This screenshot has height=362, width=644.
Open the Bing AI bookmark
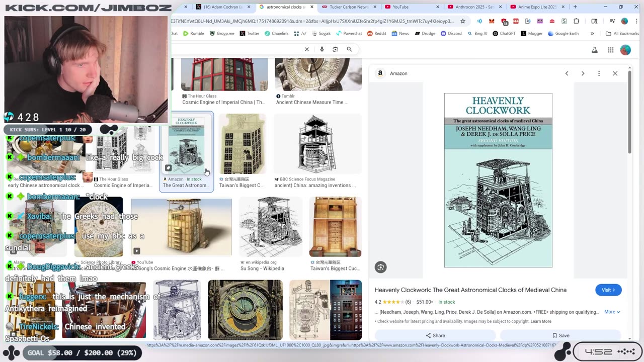[x=477, y=34]
